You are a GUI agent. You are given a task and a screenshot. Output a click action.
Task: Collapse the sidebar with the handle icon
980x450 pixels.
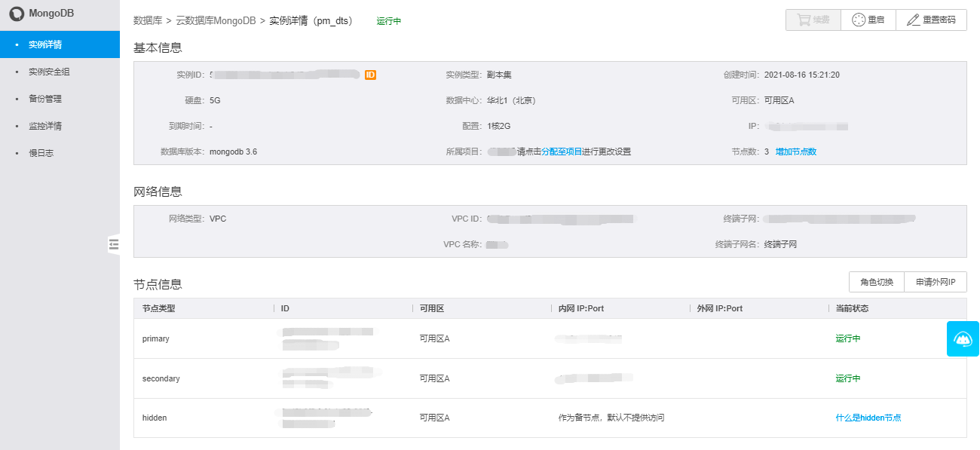click(x=114, y=243)
